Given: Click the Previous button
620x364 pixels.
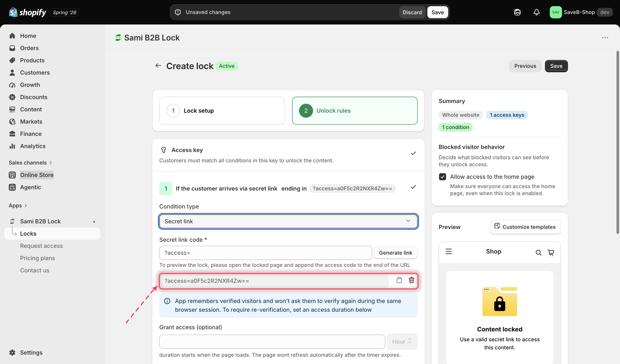Looking at the screenshot, I should tap(525, 66).
